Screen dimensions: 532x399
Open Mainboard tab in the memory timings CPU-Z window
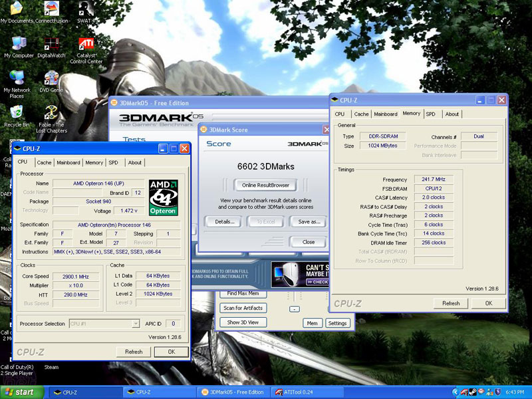click(x=386, y=114)
